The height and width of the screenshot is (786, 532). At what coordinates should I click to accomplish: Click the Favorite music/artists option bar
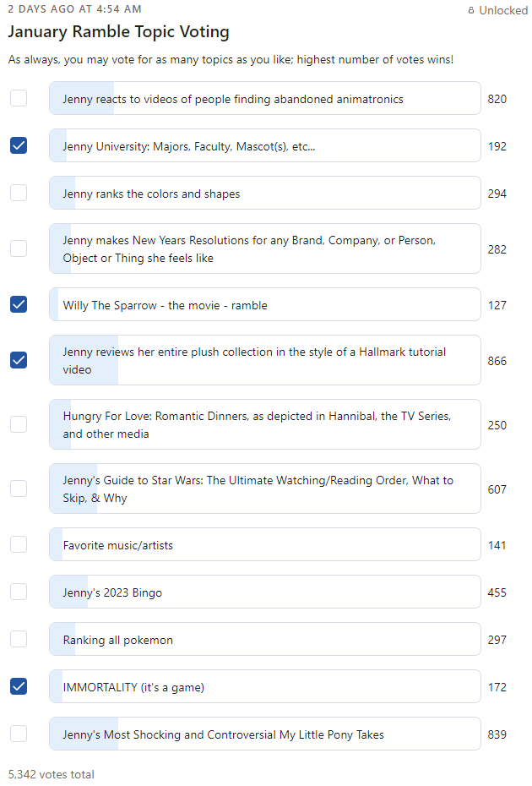[x=265, y=544]
